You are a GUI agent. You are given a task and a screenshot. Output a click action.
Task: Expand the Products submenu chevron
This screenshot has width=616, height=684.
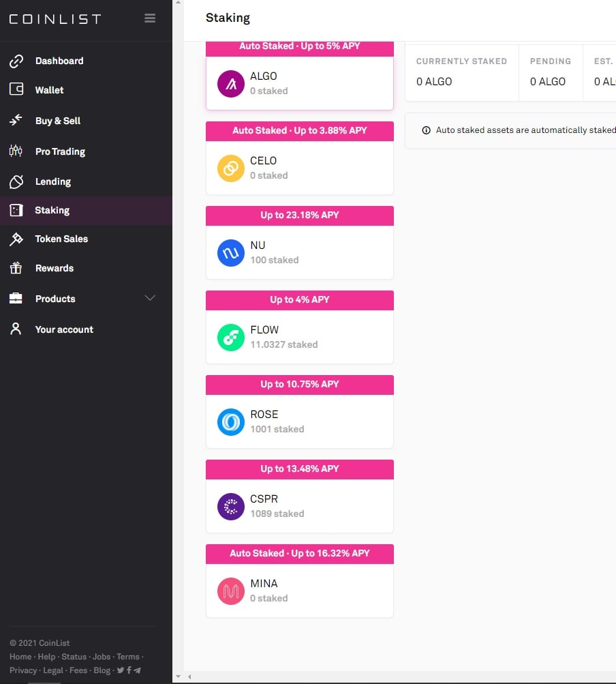tap(150, 298)
